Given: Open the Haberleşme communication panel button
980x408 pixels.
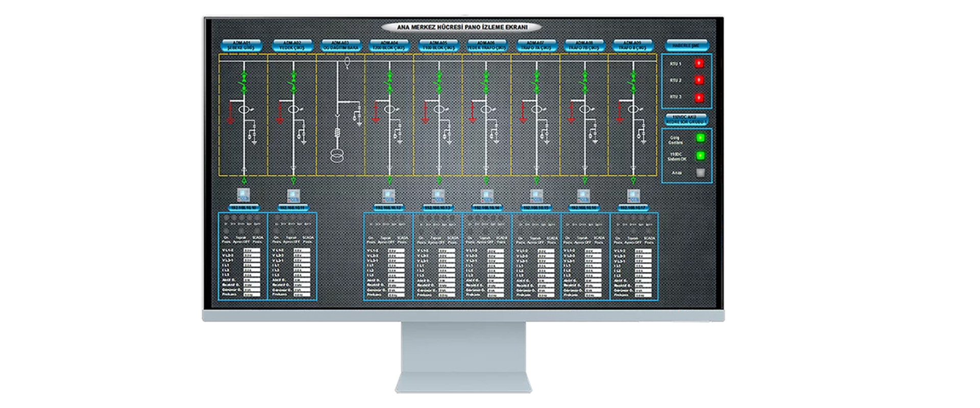Looking at the screenshot, I should tap(688, 45).
